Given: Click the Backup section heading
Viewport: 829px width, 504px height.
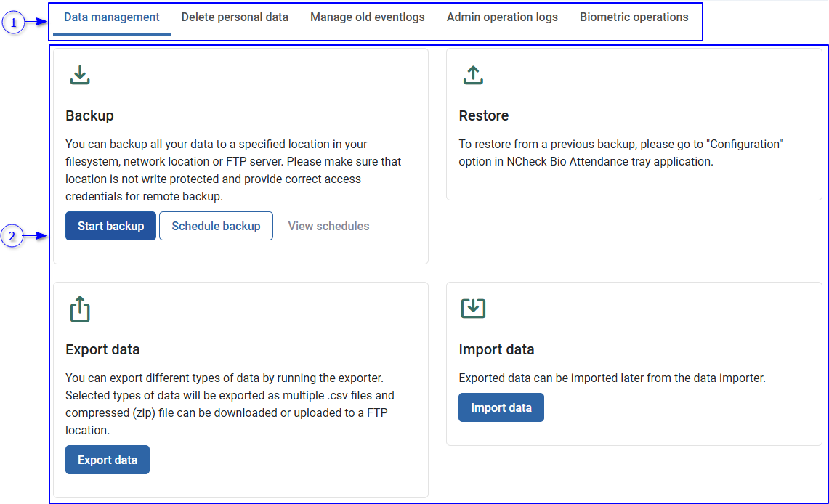Looking at the screenshot, I should click(x=89, y=115).
